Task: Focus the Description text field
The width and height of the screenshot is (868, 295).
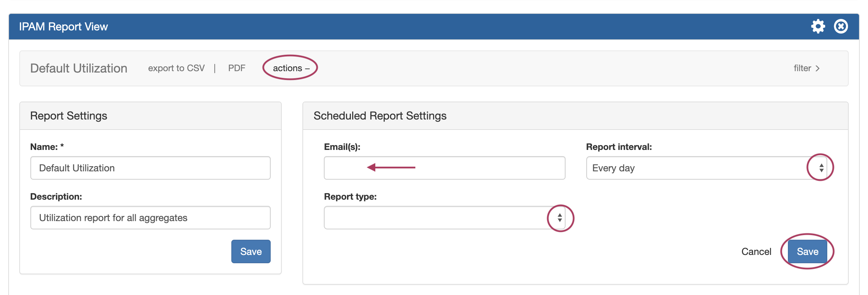Action: pyautogui.click(x=150, y=218)
